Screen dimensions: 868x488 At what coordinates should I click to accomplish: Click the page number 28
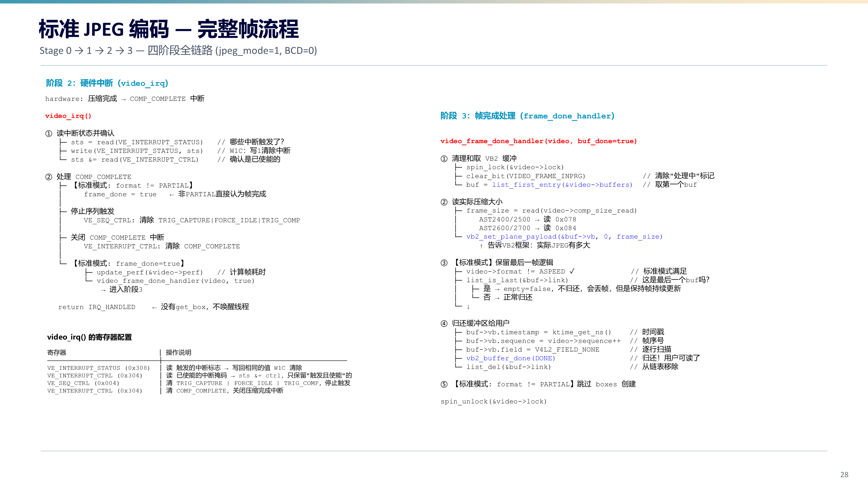click(844, 475)
